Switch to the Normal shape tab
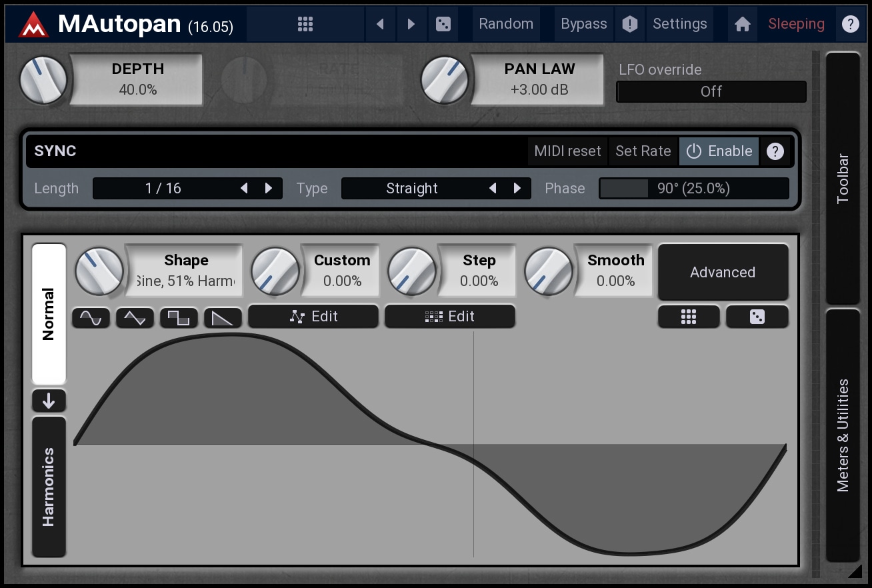Screen dimensions: 872x588 pyautogui.click(x=49, y=314)
